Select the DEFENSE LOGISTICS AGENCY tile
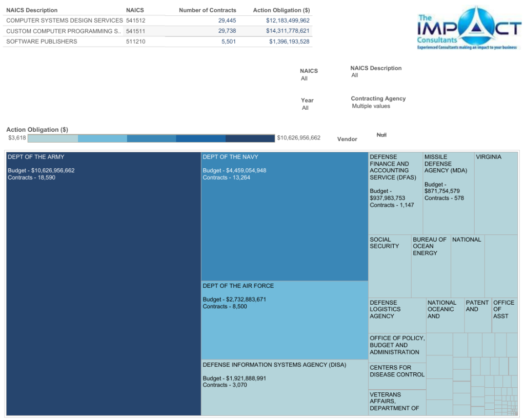The width and height of the screenshot is (525, 420). (x=397, y=315)
